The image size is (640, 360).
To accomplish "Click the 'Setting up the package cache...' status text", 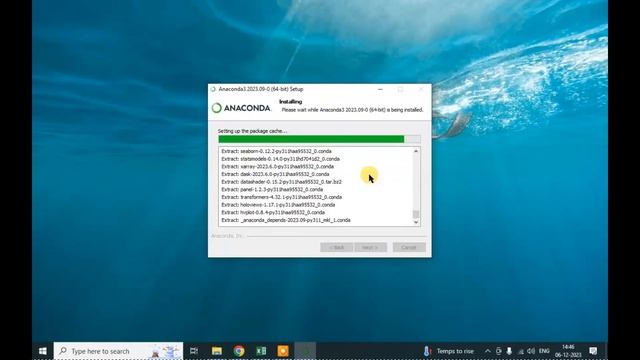I will [x=252, y=131].
